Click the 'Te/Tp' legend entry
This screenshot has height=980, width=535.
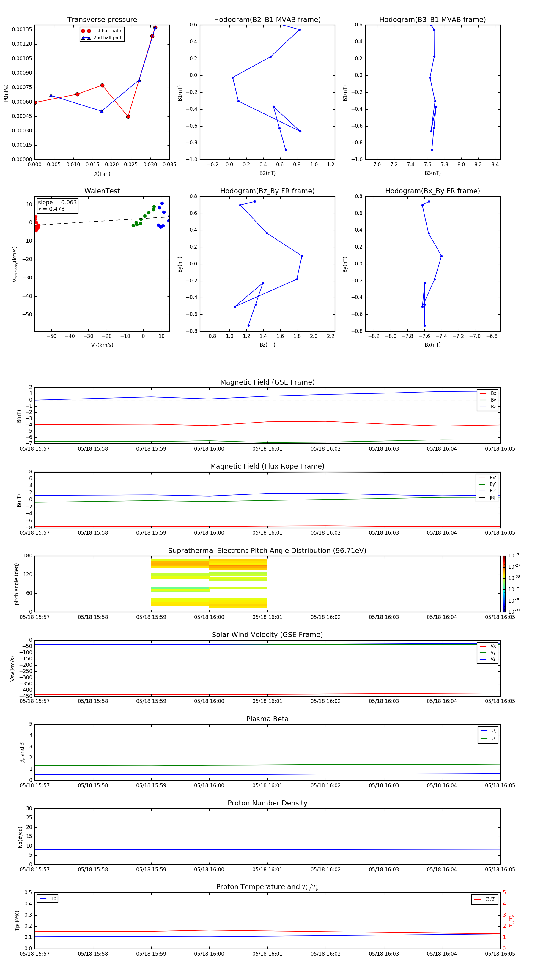click(485, 899)
